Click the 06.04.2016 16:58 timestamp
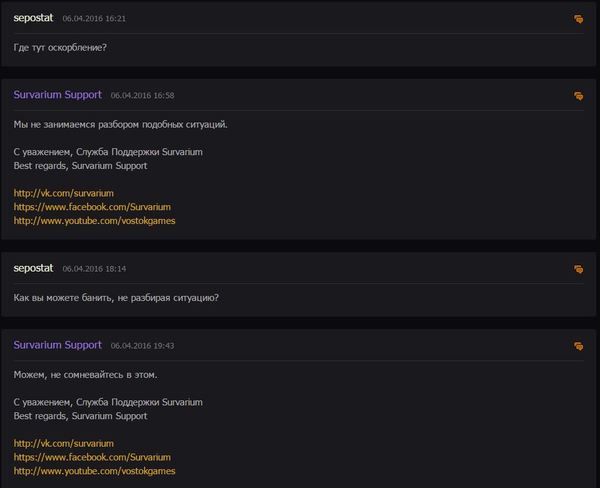Viewport: 600px width, 488px height. tap(142, 96)
